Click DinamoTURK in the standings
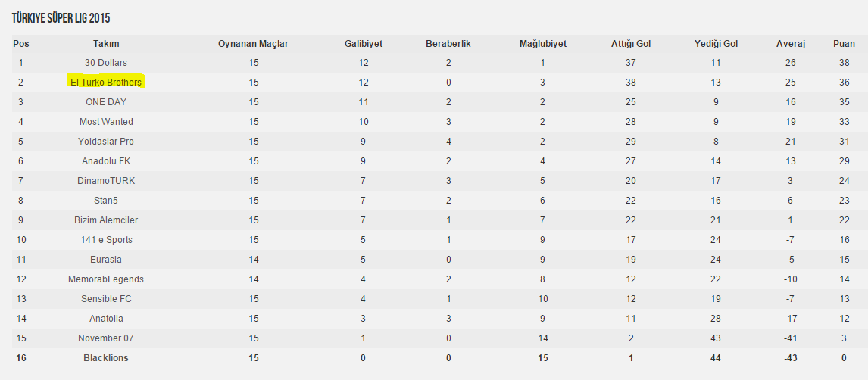 106,181
